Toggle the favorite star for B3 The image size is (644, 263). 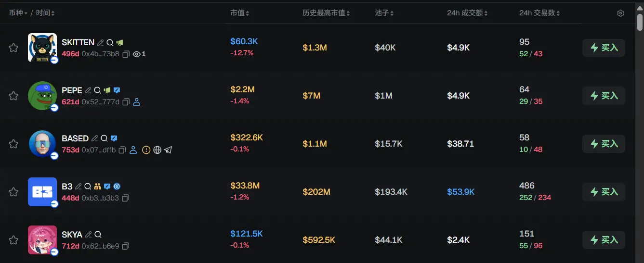(13, 192)
